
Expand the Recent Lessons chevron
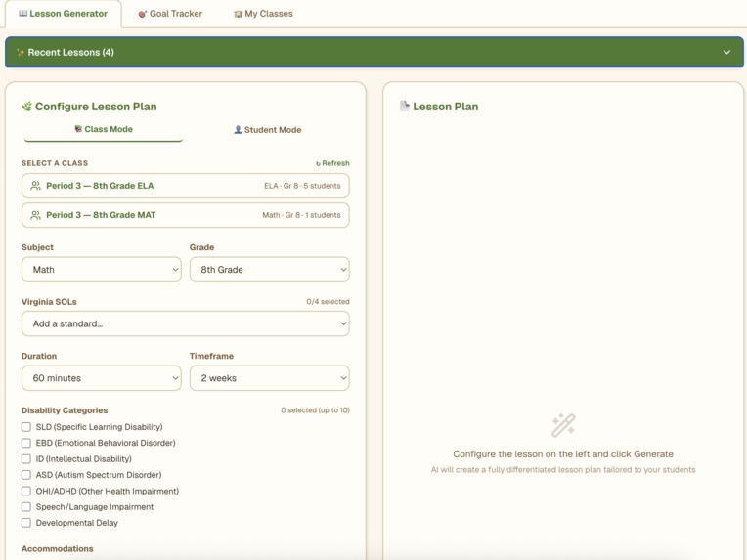coord(726,52)
